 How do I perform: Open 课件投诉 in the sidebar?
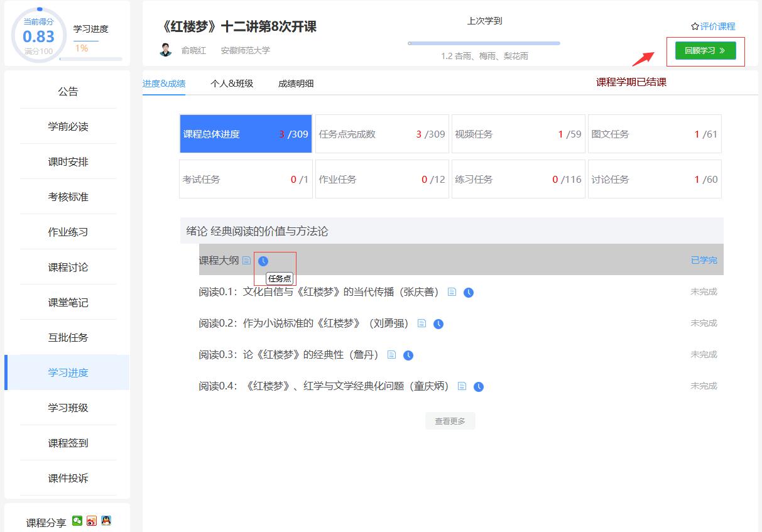68,478
